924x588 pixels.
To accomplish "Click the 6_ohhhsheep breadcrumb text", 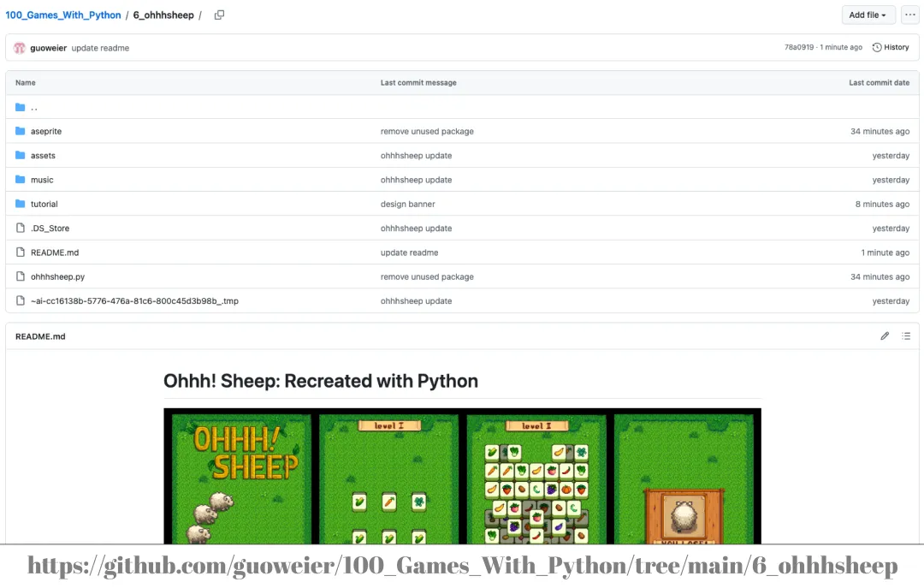I will (163, 15).
